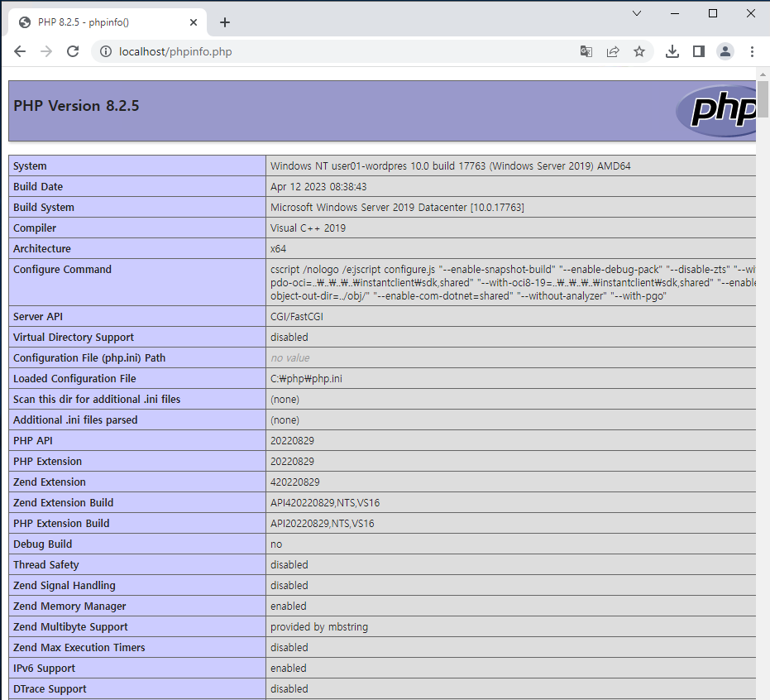Bookmark this page with the star
Image resolution: width=770 pixels, height=700 pixels.
(638, 51)
